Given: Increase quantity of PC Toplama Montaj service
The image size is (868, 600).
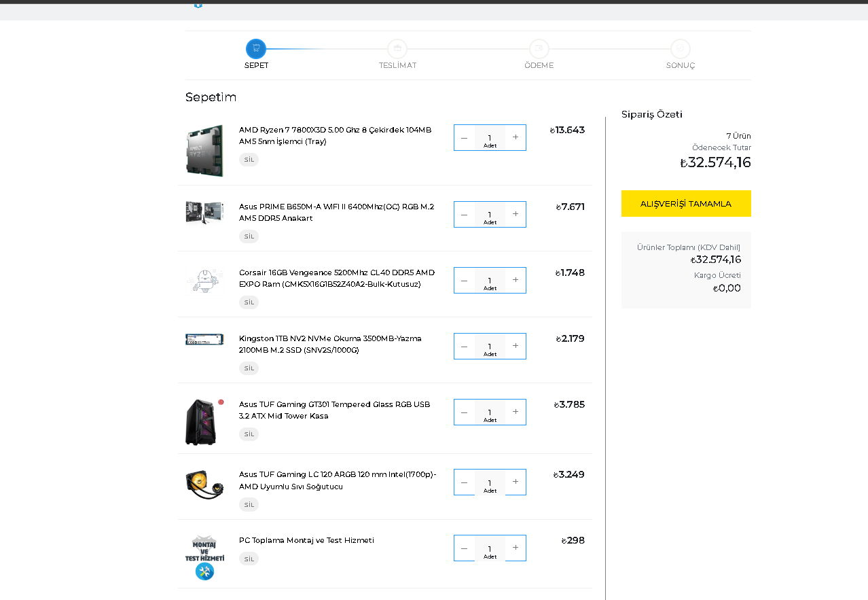Looking at the screenshot, I should [516, 548].
